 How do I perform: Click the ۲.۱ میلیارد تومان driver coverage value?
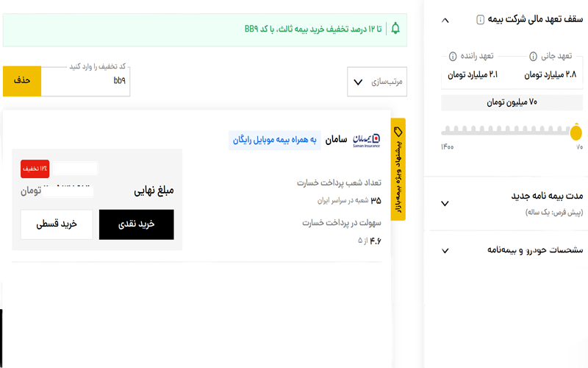(x=473, y=75)
